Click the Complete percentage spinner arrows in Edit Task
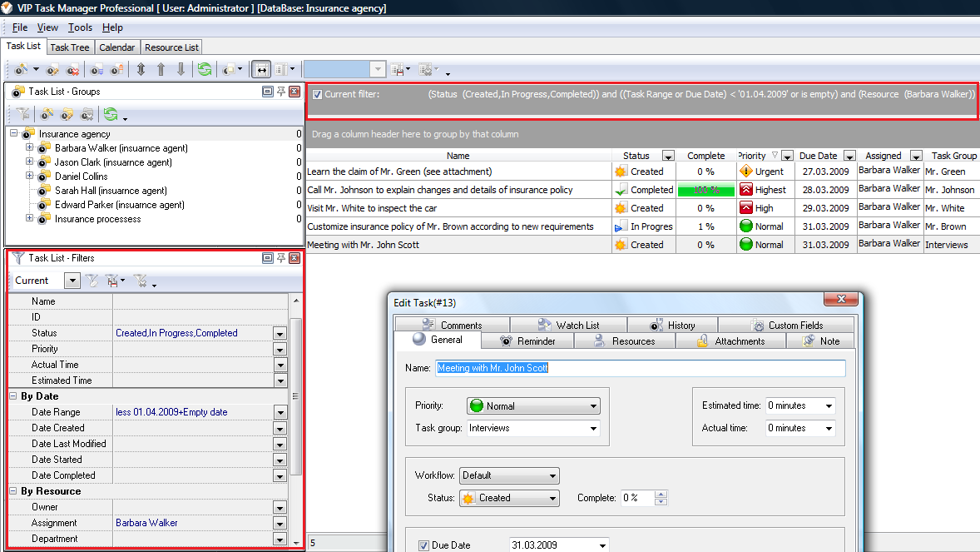Image resolution: width=980 pixels, height=552 pixels. pyautogui.click(x=661, y=498)
